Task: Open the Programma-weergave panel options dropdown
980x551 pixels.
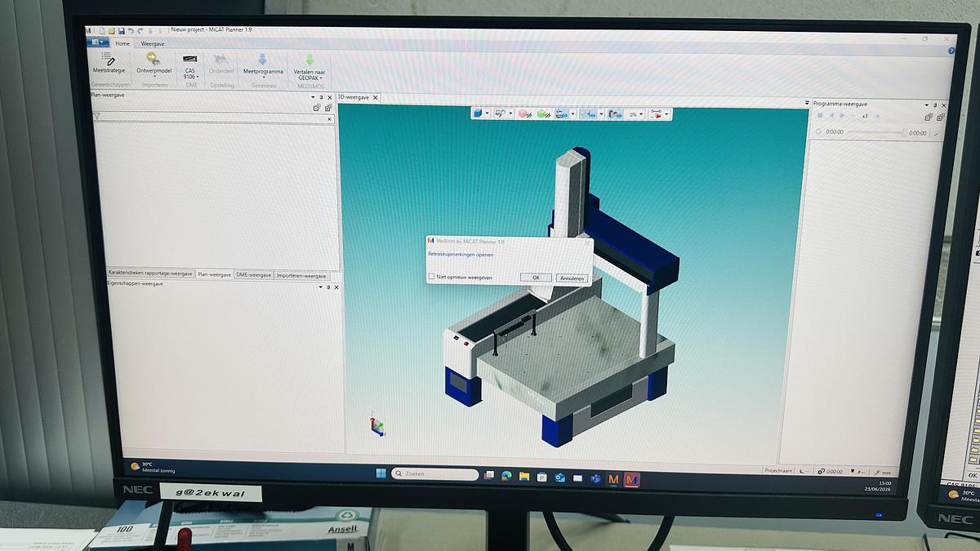Action: tap(927, 105)
